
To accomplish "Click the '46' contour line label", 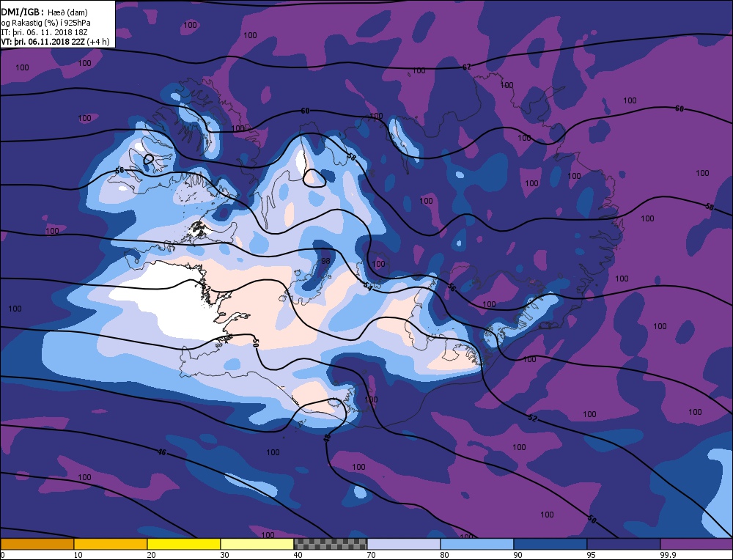I will coord(162,452).
